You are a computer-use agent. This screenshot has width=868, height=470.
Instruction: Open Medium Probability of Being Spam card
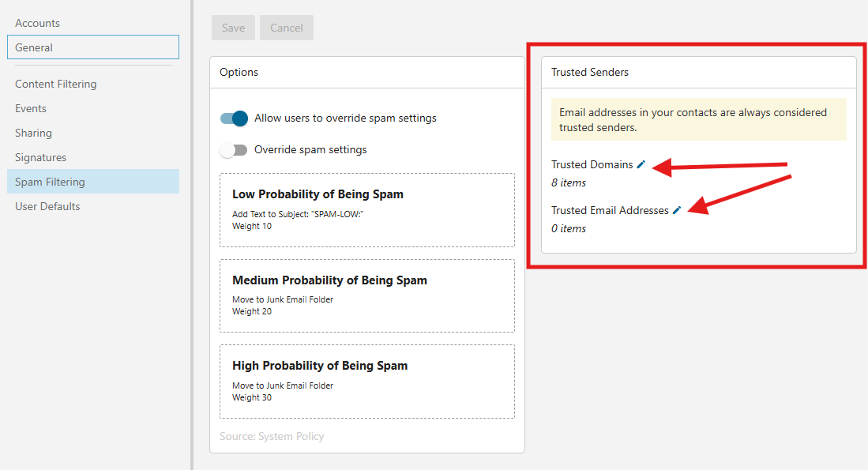click(x=367, y=295)
